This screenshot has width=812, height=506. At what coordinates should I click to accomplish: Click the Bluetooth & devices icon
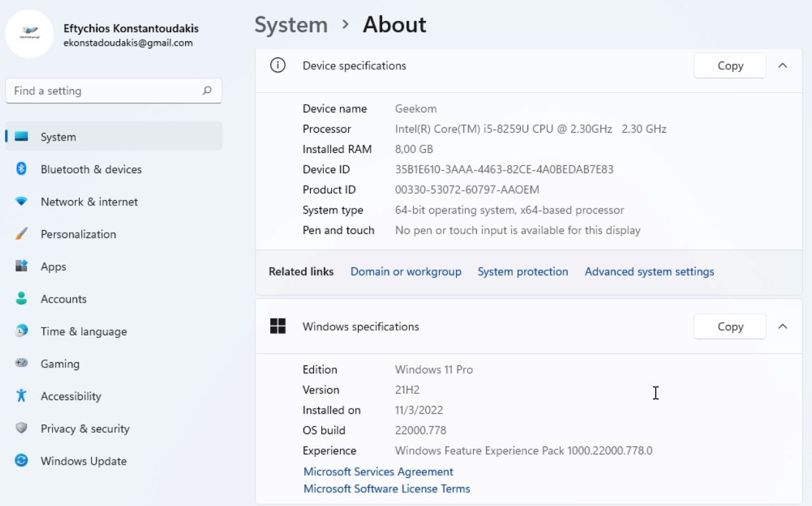click(x=21, y=169)
